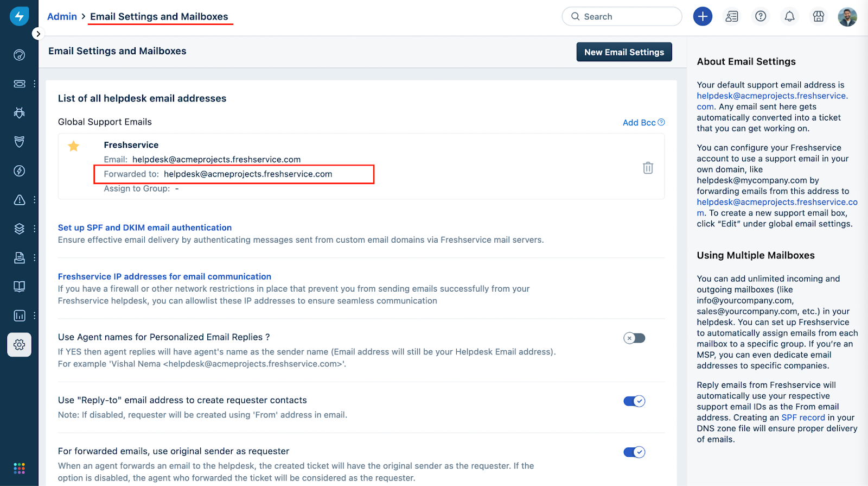Open the Admin gear icon in sidebar
The image size is (868, 486).
pos(19,345)
